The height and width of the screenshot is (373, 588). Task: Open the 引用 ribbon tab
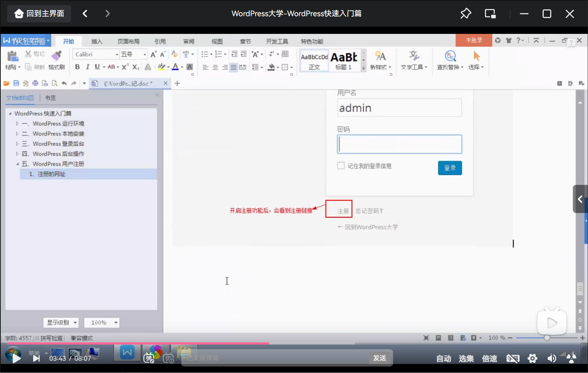160,41
